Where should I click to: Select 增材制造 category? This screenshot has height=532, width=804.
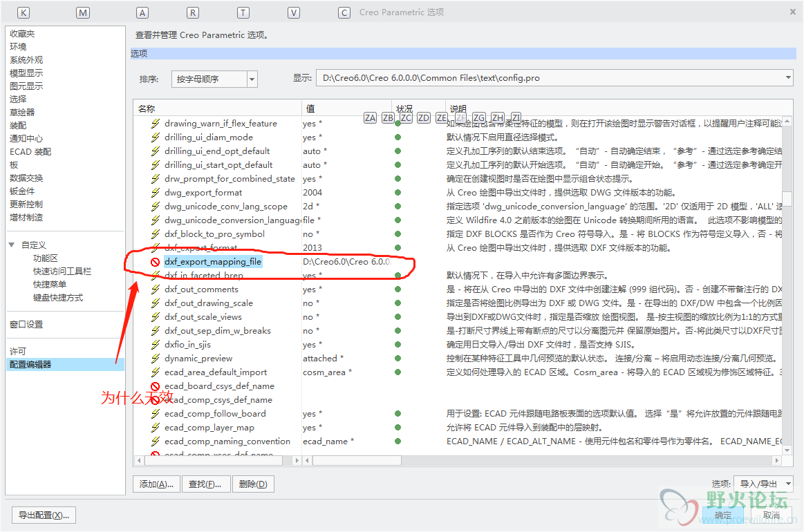27,218
